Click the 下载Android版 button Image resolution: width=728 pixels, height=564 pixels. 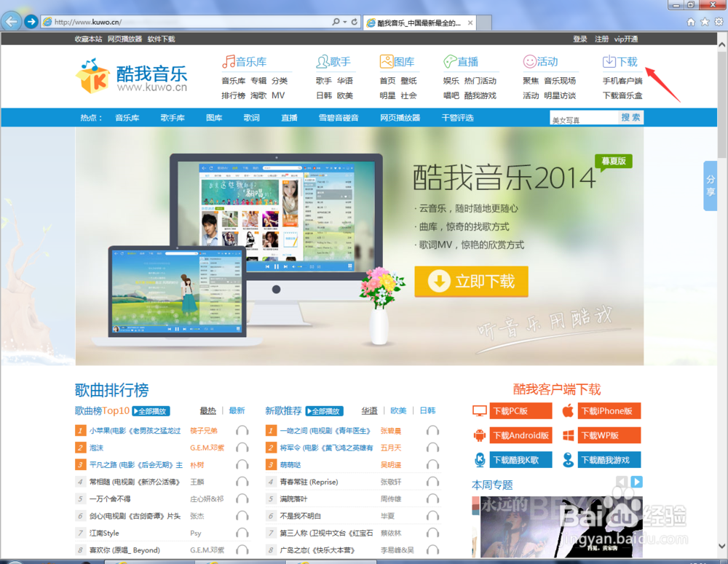coord(521,435)
